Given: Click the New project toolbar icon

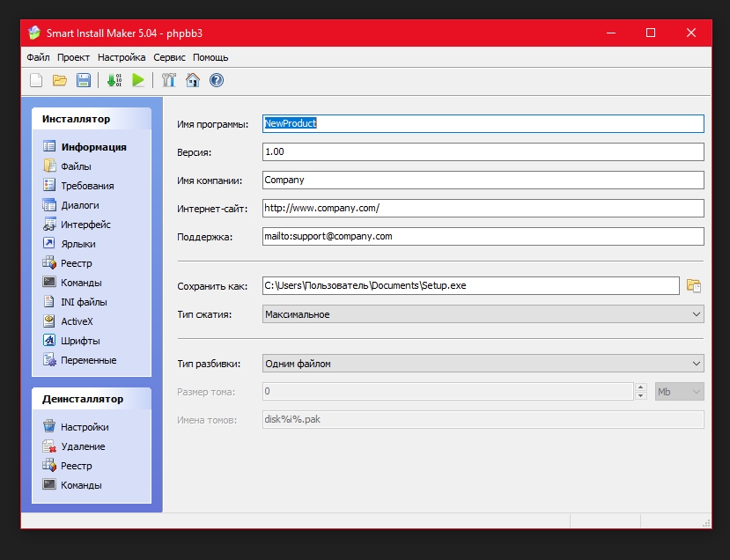Looking at the screenshot, I should pyautogui.click(x=36, y=81).
